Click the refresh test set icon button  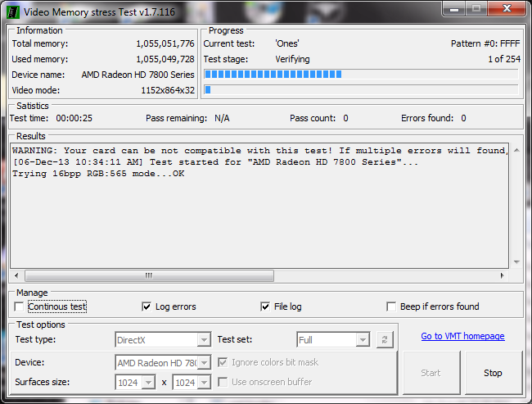click(385, 339)
